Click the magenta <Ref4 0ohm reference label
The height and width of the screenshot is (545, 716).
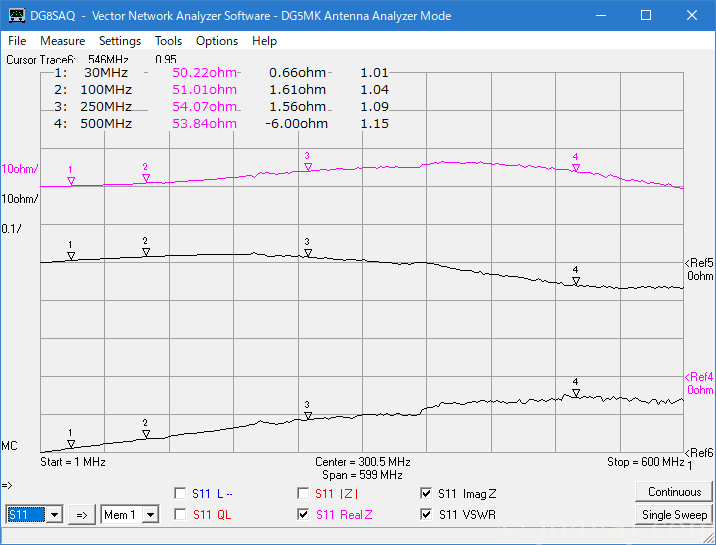[x=699, y=383]
